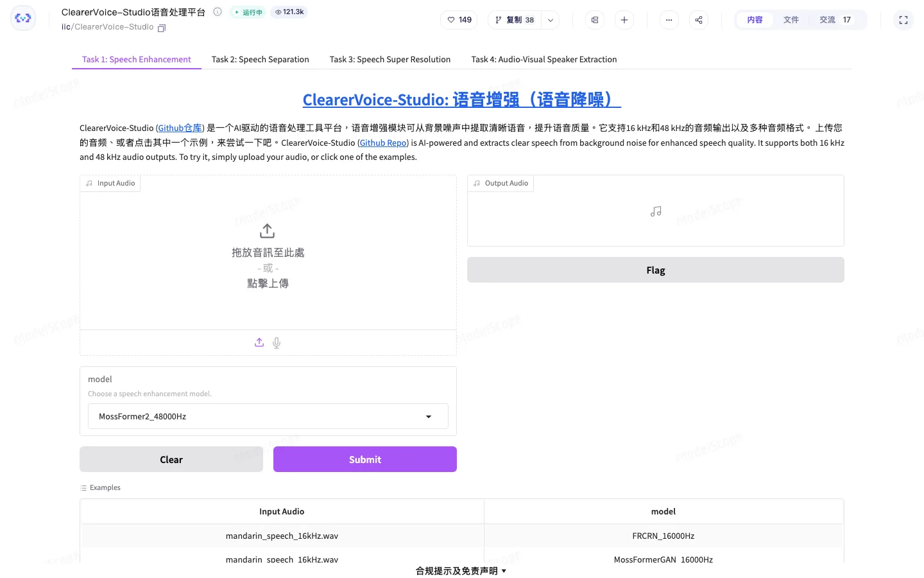Open the ClearerVoice-Studio 语音增强 heading link
This screenshot has width=924, height=578.
click(462, 100)
